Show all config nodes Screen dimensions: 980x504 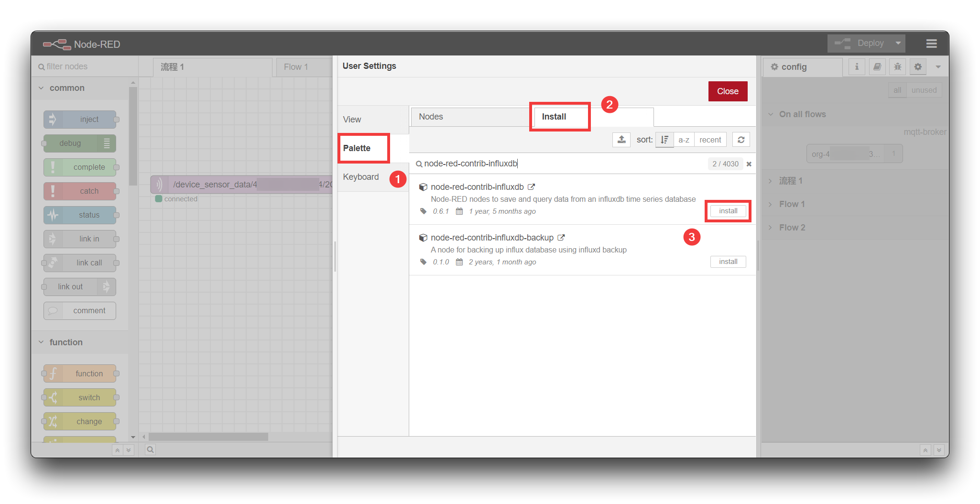click(x=897, y=90)
